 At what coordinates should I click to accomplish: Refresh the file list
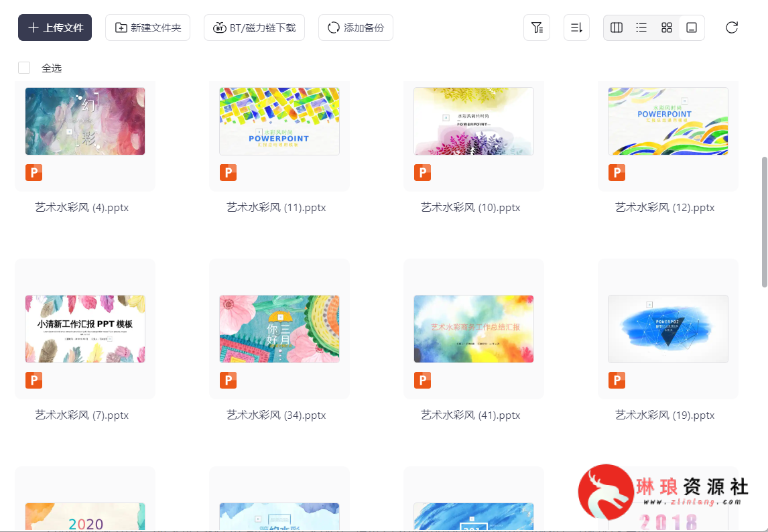click(x=732, y=27)
